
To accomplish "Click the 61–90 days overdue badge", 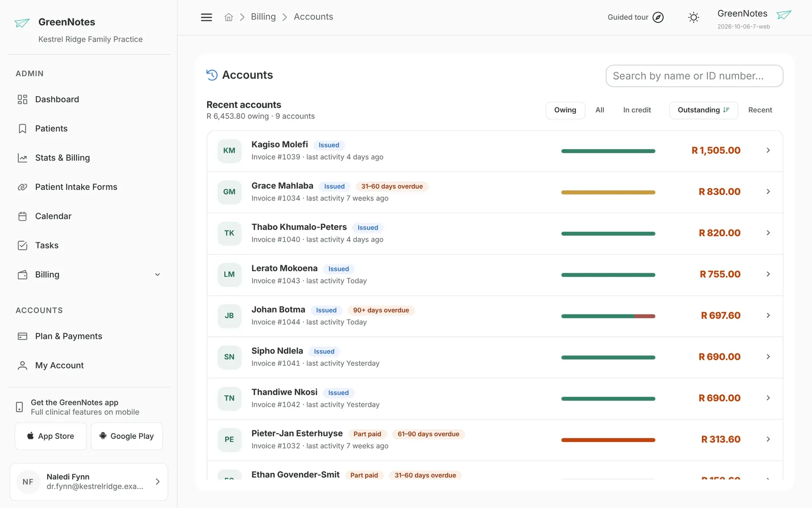I will pos(428,434).
